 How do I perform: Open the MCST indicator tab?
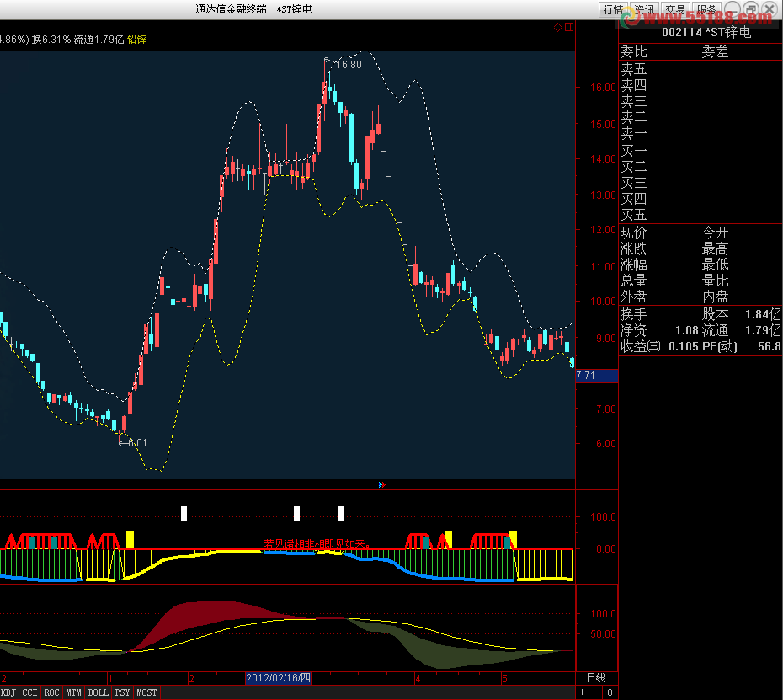point(146,692)
